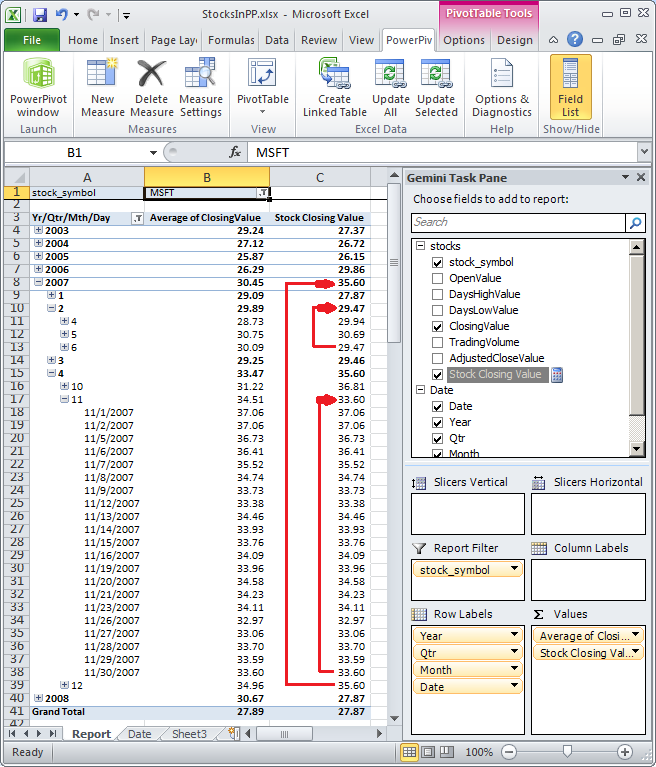Screen dimensions: 656x767
Task: Toggle the Field List button
Action: pos(570,88)
